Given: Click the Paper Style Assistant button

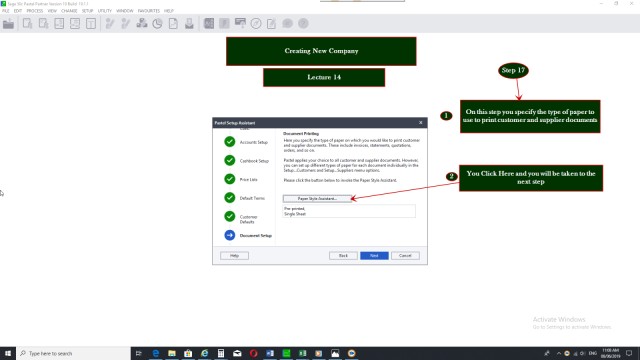Looking at the screenshot, I should coord(317,199).
